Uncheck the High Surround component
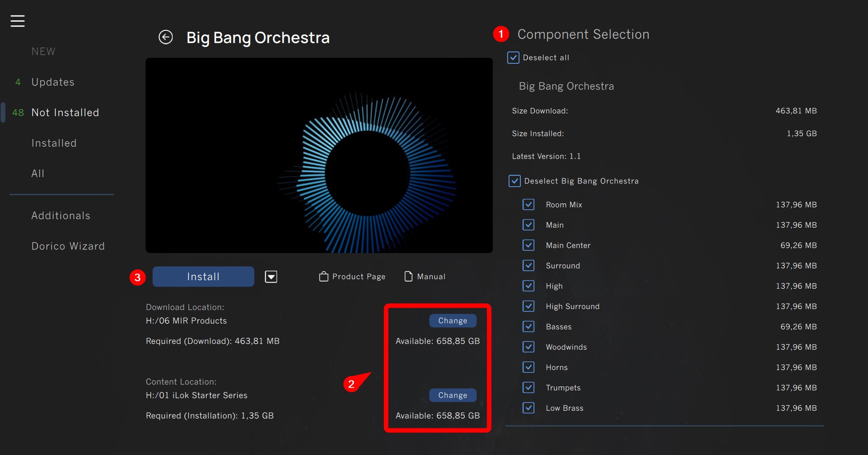Image resolution: width=868 pixels, height=455 pixels. [528, 306]
